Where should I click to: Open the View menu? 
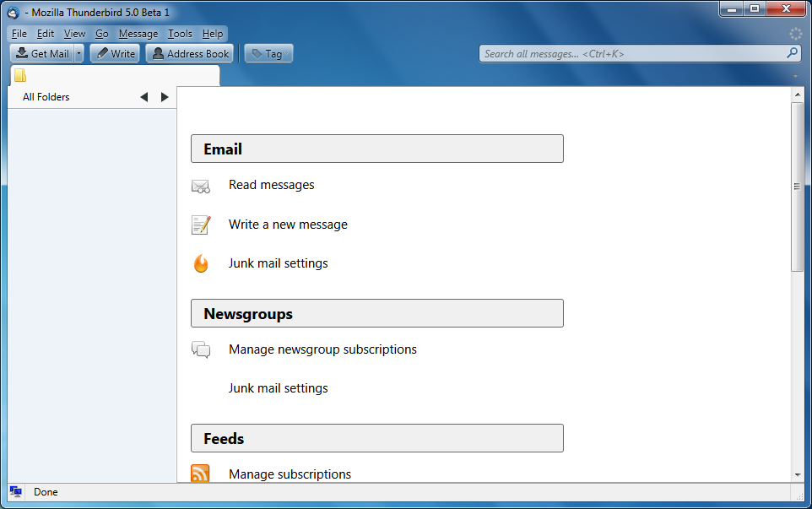click(x=74, y=34)
